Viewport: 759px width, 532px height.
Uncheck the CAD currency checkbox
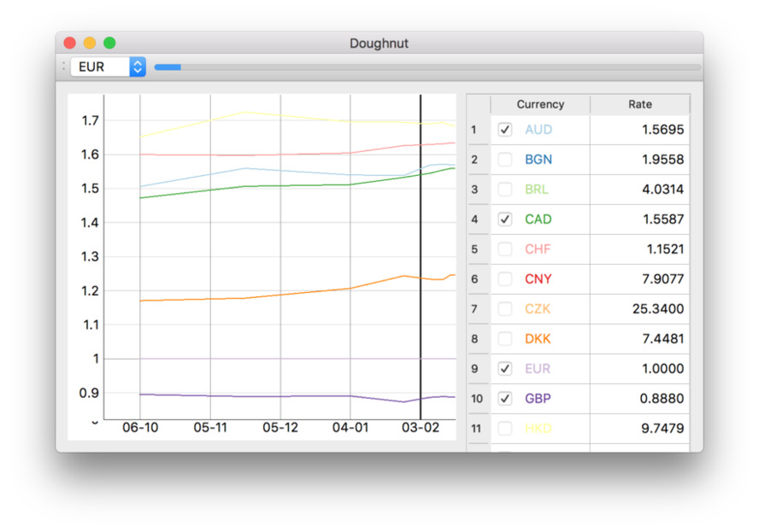point(505,219)
